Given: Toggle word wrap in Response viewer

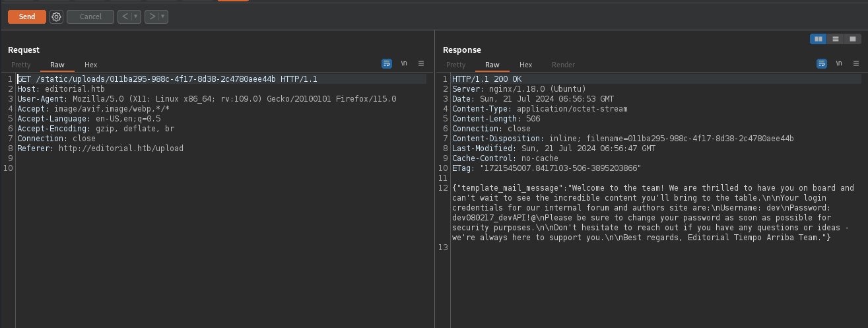Looking at the screenshot, I should click(x=822, y=64).
